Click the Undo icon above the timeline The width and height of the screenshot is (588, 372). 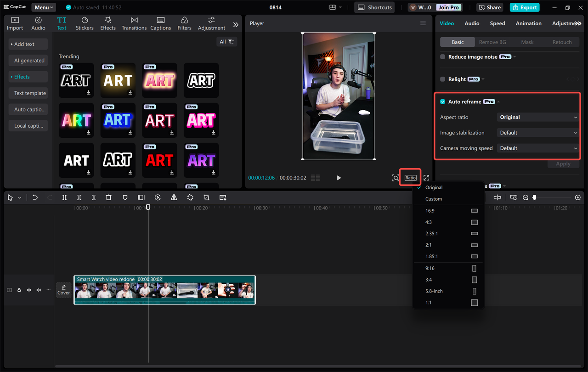tap(35, 197)
